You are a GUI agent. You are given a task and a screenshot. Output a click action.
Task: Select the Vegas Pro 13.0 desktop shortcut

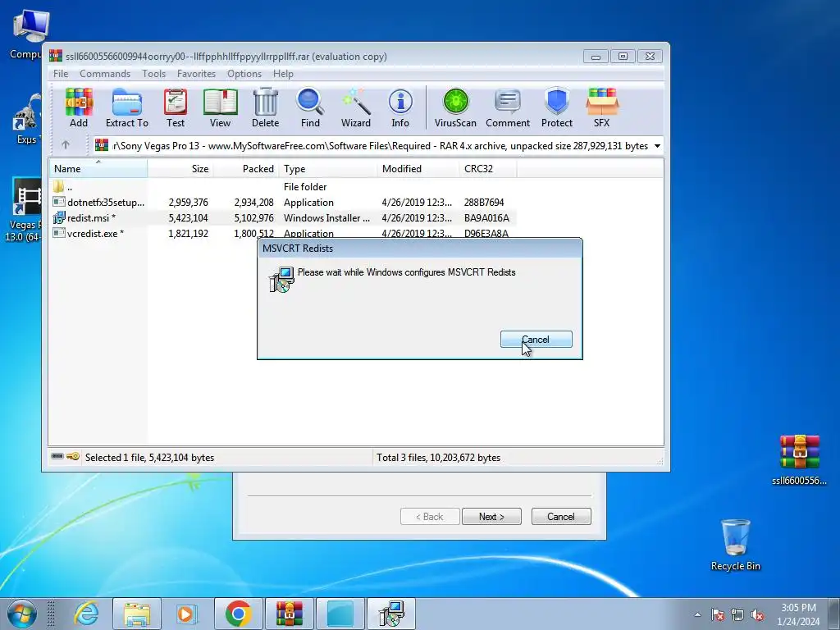click(24, 210)
